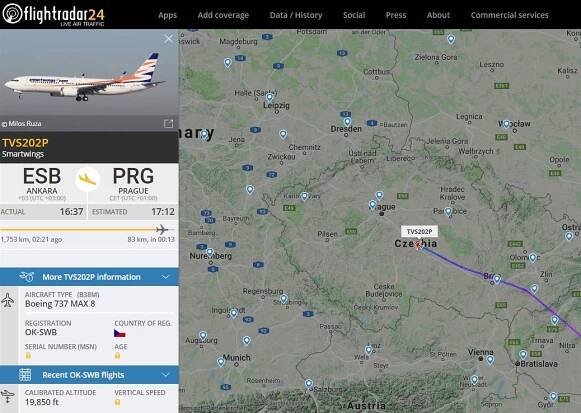581x413 pixels.
Task: Open the Apps menu
Action: [167, 15]
